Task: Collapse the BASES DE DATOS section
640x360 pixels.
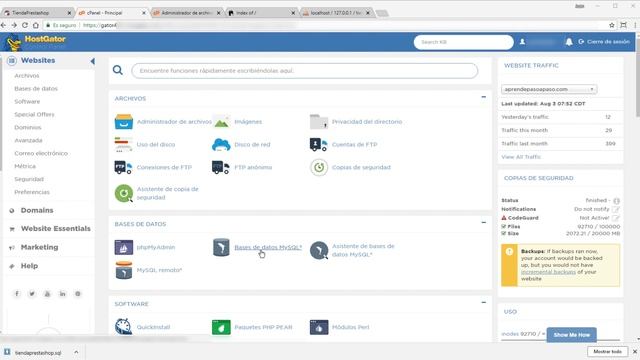Action: (484, 222)
